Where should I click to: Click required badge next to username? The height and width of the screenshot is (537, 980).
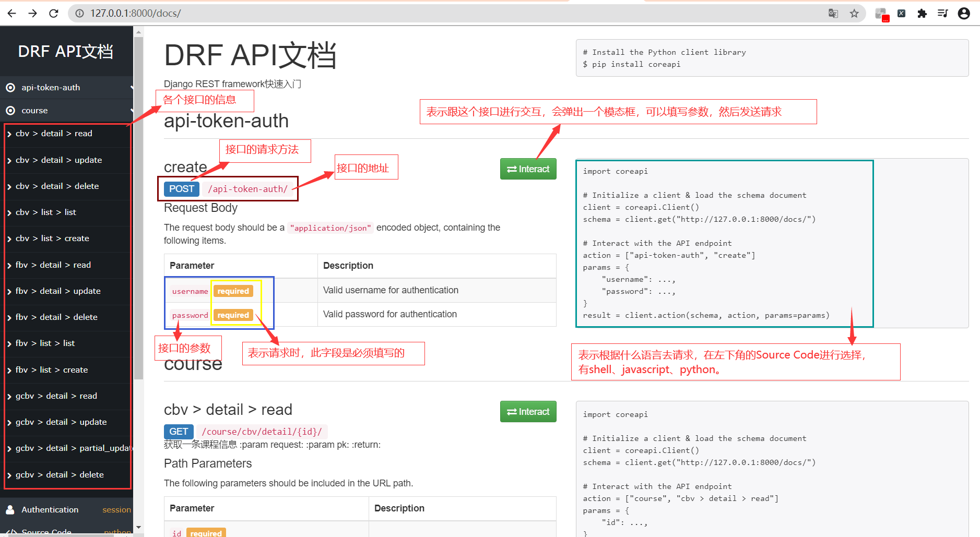tap(233, 291)
